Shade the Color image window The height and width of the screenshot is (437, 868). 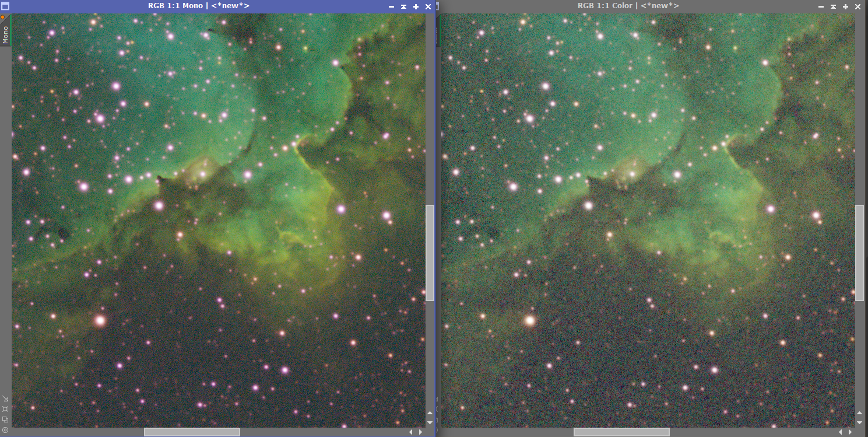[833, 6]
